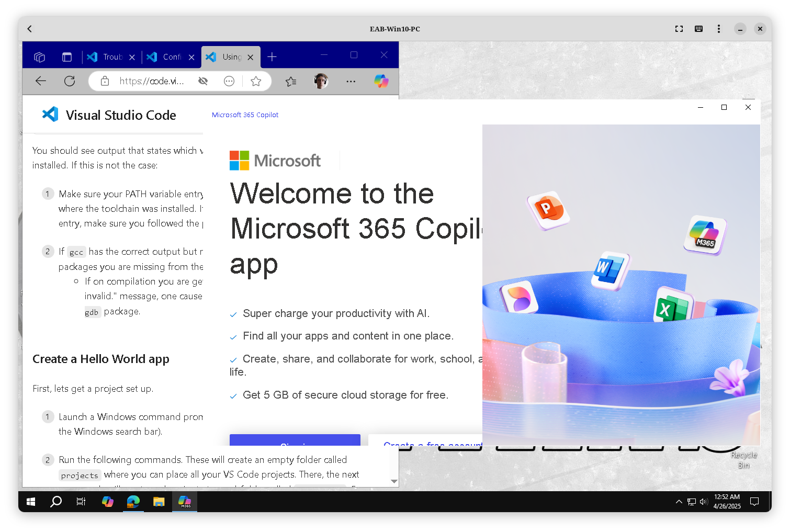790x532 pixels.
Task: Click the Visual Studio Code title link
Action: (121, 115)
